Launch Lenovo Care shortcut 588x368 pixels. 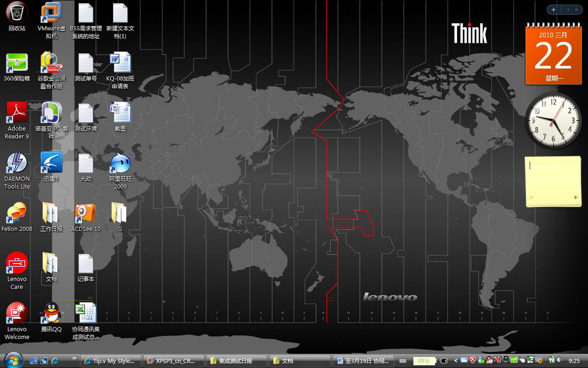pos(17,271)
